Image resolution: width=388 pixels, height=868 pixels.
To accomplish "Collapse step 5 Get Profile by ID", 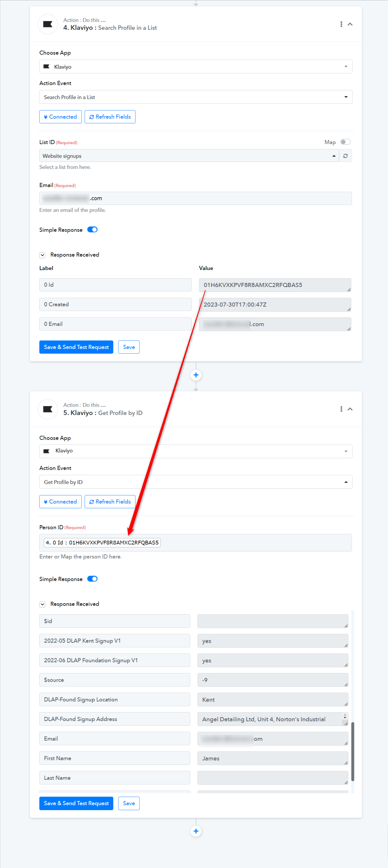I will click(350, 409).
